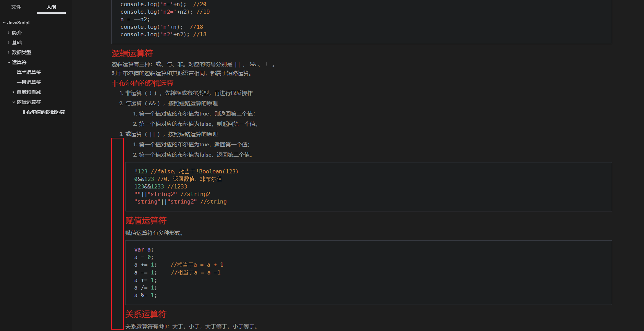This screenshot has height=331, width=644.
Task: Switch to the 文件 tab
Action: click(16, 7)
